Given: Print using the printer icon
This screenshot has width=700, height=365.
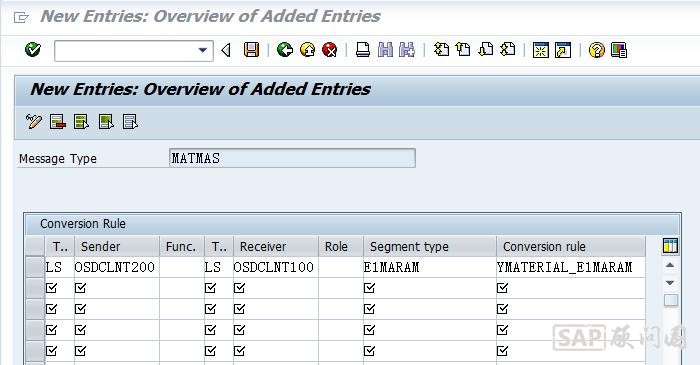Looking at the screenshot, I should tap(363, 50).
